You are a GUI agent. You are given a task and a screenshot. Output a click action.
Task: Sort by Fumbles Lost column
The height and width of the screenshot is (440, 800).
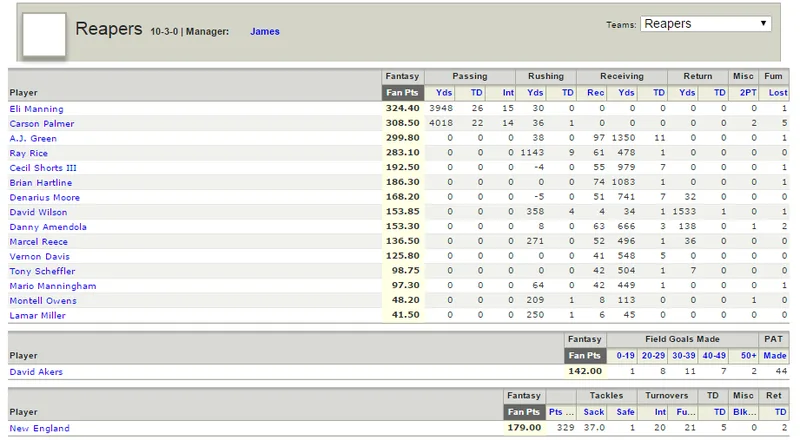[x=778, y=93]
